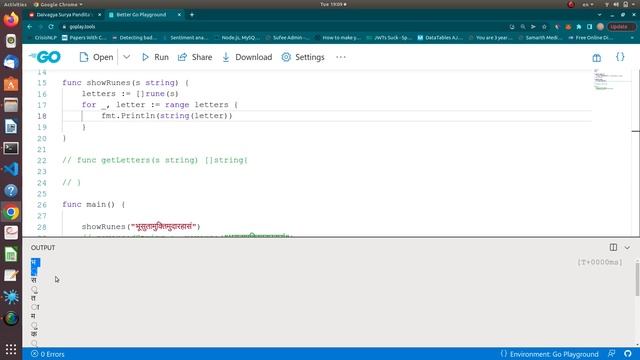
Task: Expand the dropdown arrow next to Open
Action: (127, 57)
